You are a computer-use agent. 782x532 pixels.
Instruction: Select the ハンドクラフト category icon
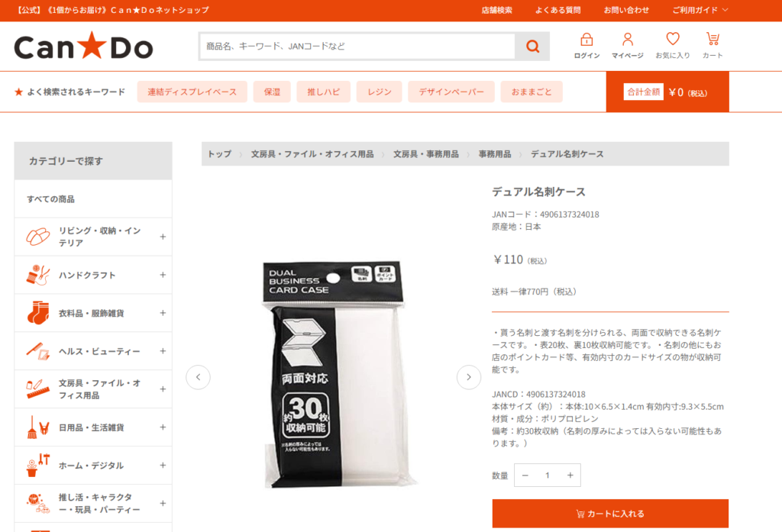(38, 275)
